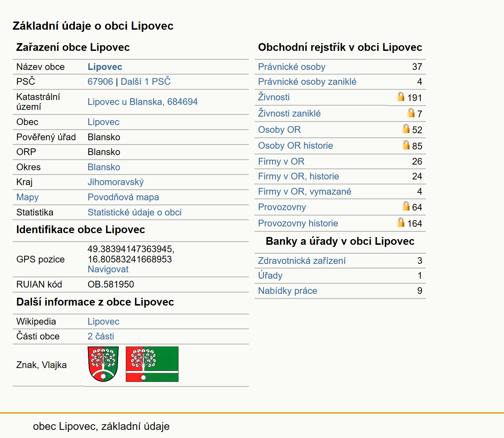Click the Základní údaje o obci Lipovec heading
The width and height of the screenshot is (504, 438).
[x=93, y=26]
